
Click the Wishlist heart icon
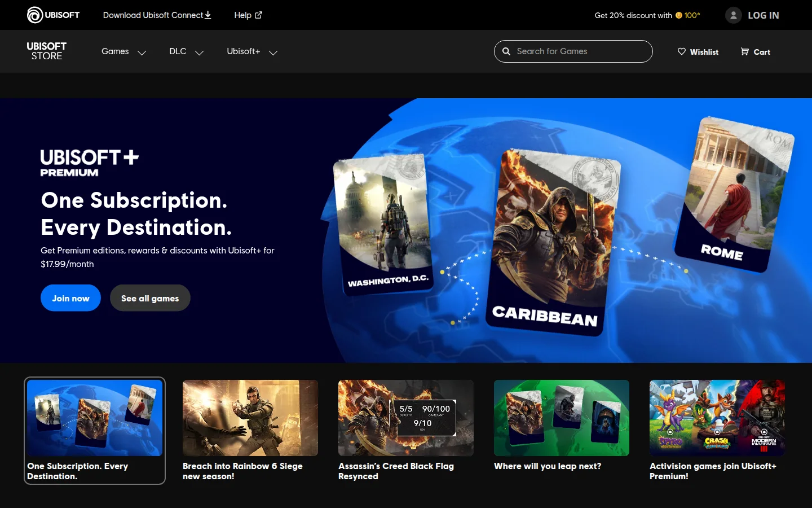tap(682, 51)
